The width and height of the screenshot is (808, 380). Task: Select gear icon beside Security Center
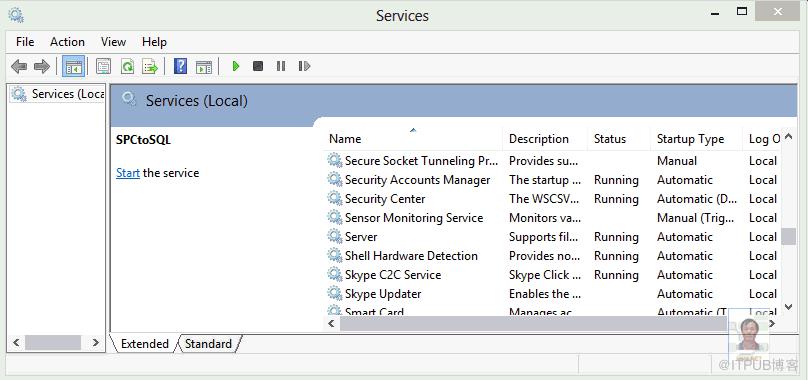tap(335, 199)
